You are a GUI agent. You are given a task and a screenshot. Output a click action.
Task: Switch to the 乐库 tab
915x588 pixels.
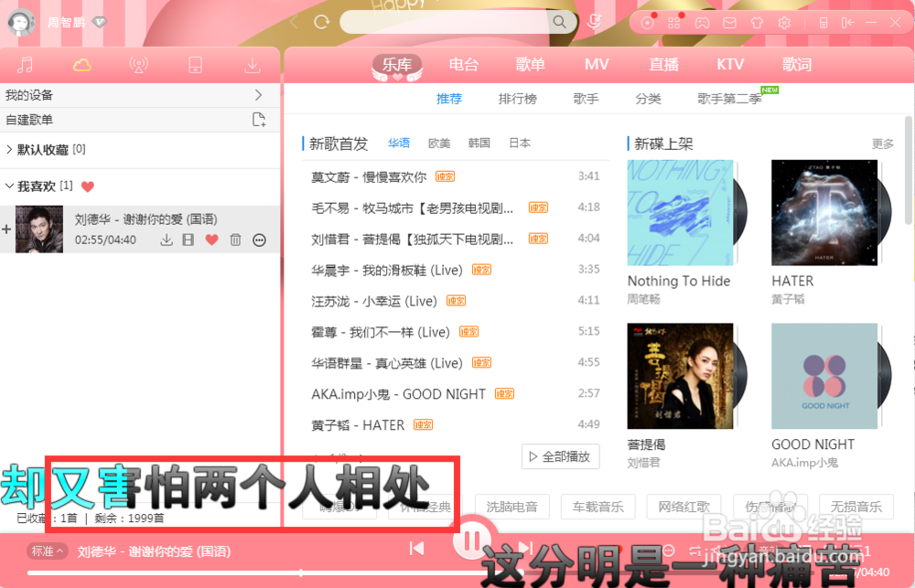tap(397, 65)
